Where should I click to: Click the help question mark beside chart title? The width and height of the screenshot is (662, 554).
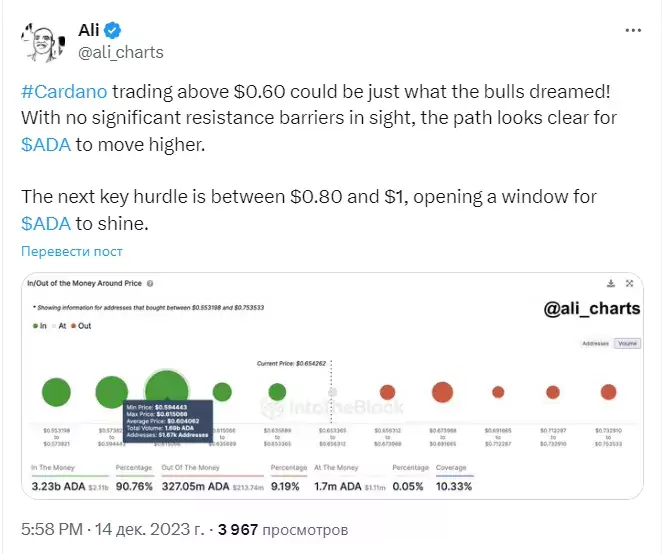click(x=149, y=284)
